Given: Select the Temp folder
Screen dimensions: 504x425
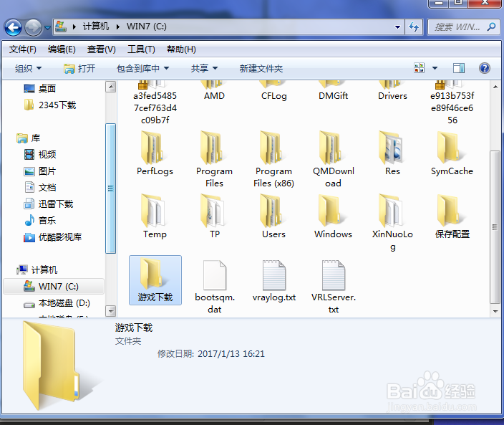Looking at the screenshot, I should coord(155,216).
